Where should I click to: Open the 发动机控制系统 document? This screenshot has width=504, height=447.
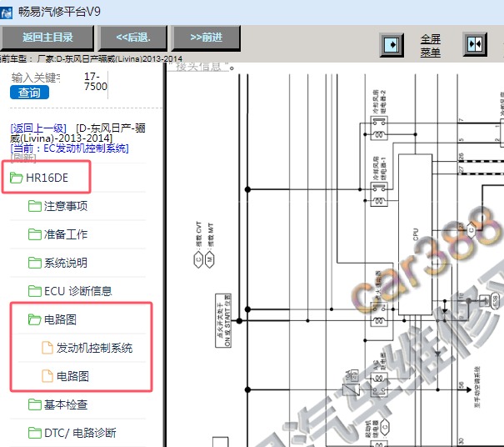tap(94, 348)
